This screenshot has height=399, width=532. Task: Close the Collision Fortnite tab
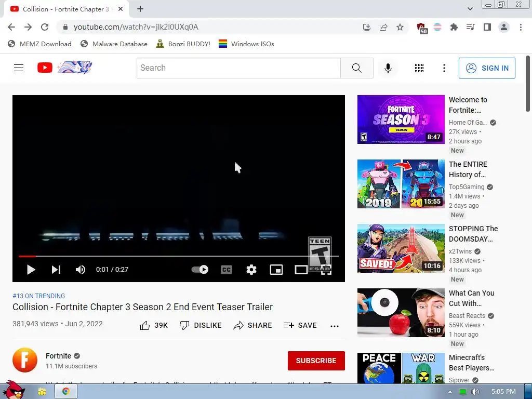point(121,9)
